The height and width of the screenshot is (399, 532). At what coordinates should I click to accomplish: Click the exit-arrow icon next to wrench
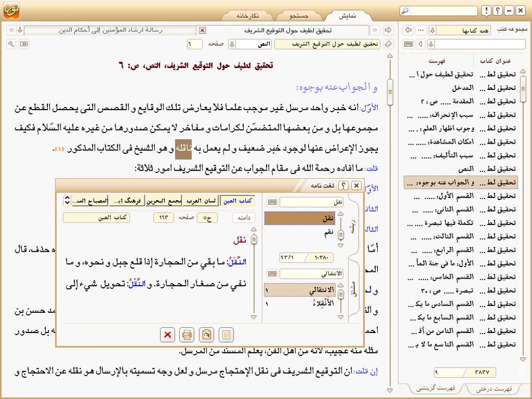(x=24, y=44)
